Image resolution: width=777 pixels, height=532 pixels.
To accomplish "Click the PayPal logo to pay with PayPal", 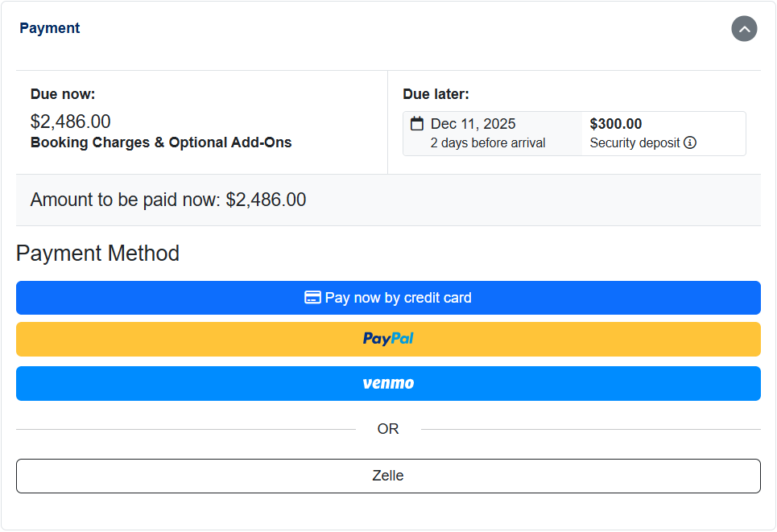I will point(388,338).
